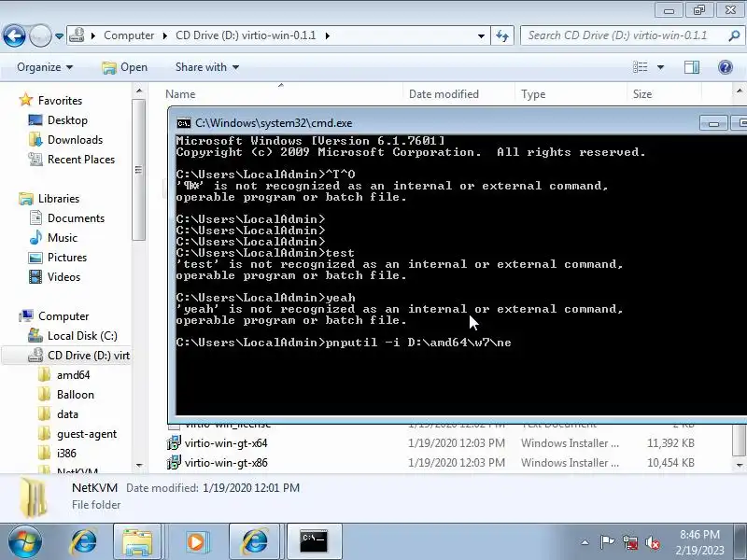Screen dimensions: 747x560
Task: Open the view options dropdown arrow
Action: click(660, 67)
